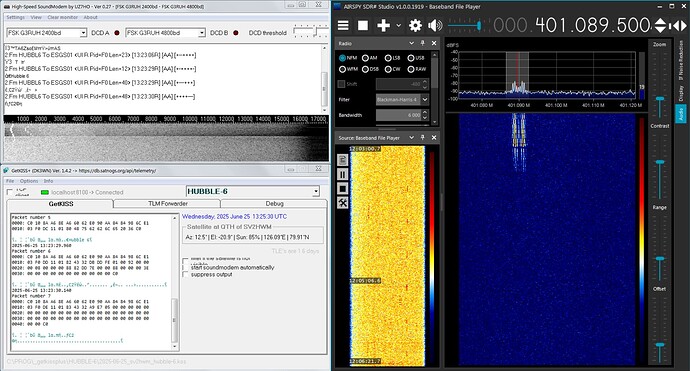The width and height of the screenshot is (690, 371).
Task: Open the FSK G3RUH 4800bd modem dropdown
Action: tap(202, 33)
